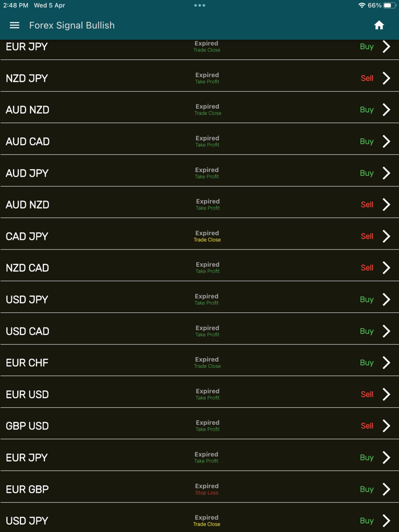Open the Forex Signal Bullish title bar
The width and height of the screenshot is (399, 532).
[x=72, y=25]
